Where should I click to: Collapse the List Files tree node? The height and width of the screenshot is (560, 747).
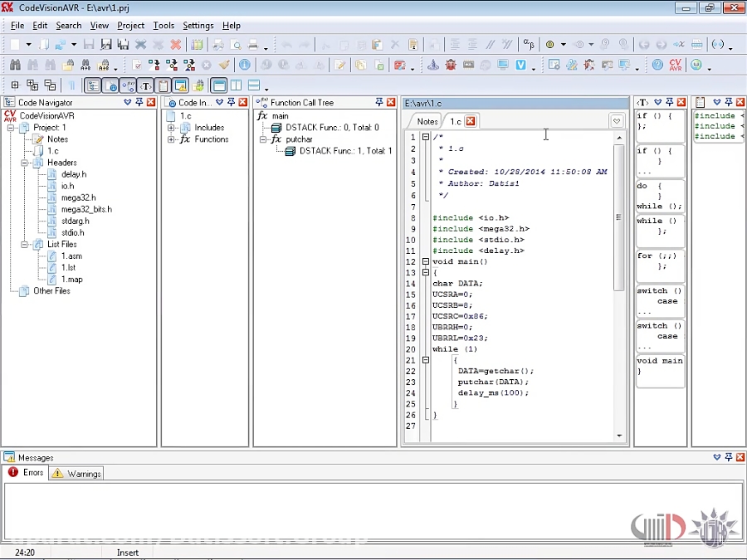click(24, 244)
